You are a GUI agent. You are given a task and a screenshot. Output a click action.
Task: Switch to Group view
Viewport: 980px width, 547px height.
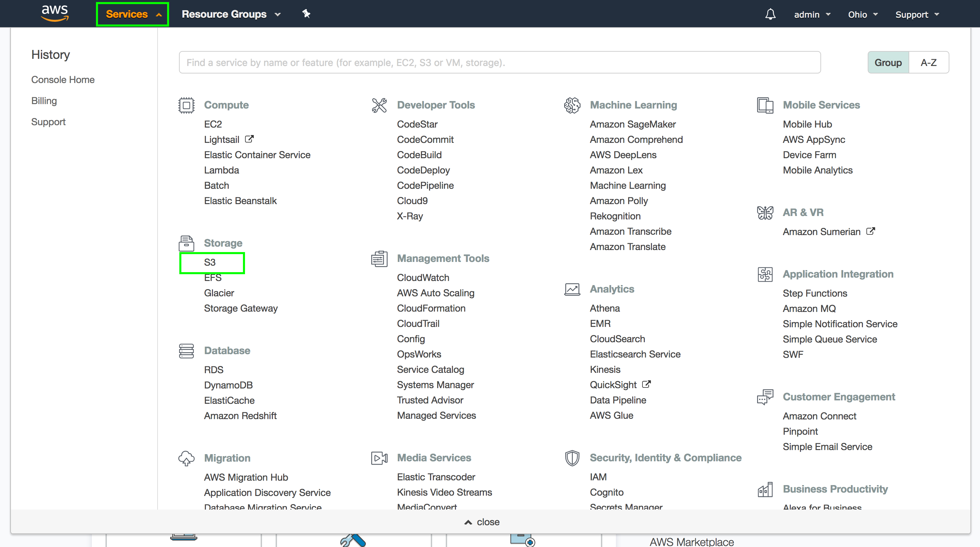tap(887, 62)
